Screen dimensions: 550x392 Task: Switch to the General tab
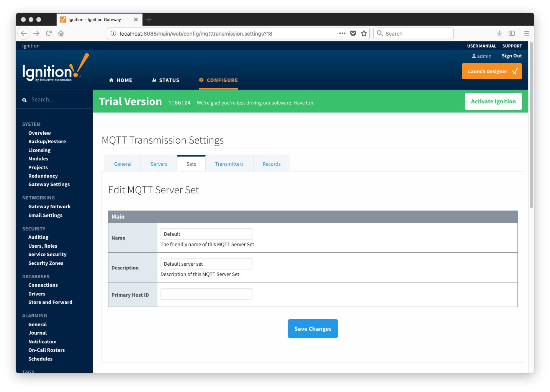(x=123, y=164)
